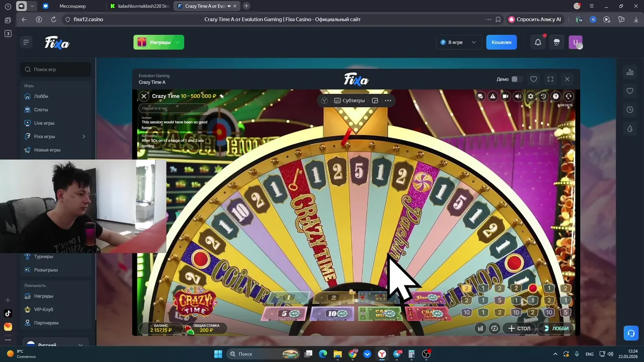The height and width of the screenshot is (362, 644).
Task: Click the leaderboard chart icon on right sidebar
Action: pyautogui.click(x=630, y=72)
